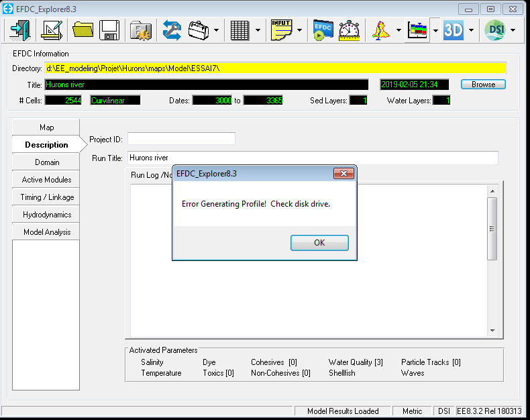The width and height of the screenshot is (530, 420).
Task: Click the Exit door icon in toolbar
Action: (20, 30)
